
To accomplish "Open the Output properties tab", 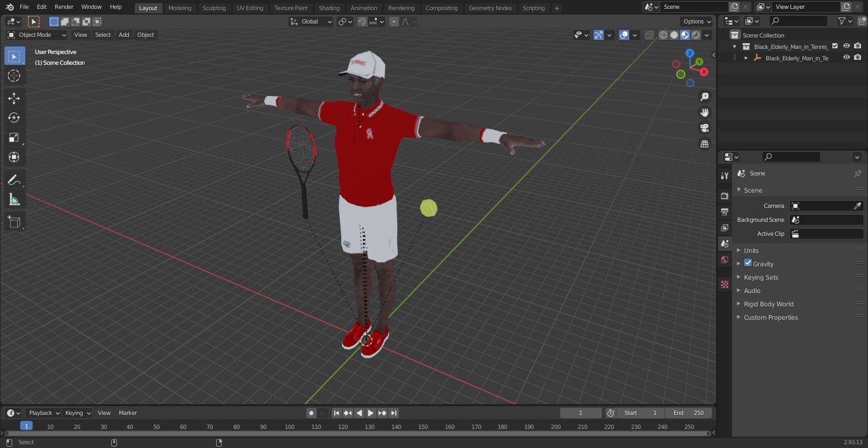I will [724, 212].
